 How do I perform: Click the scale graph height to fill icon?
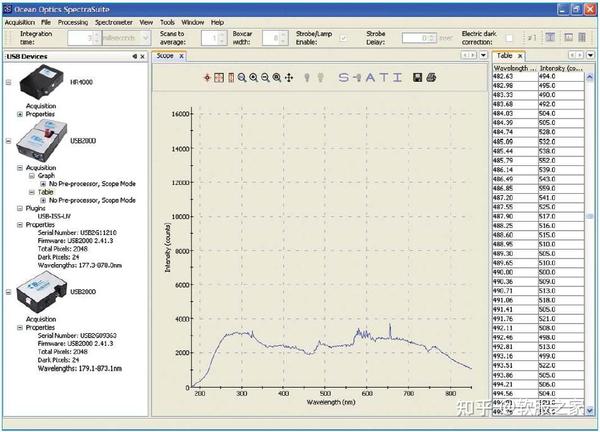(x=231, y=78)
